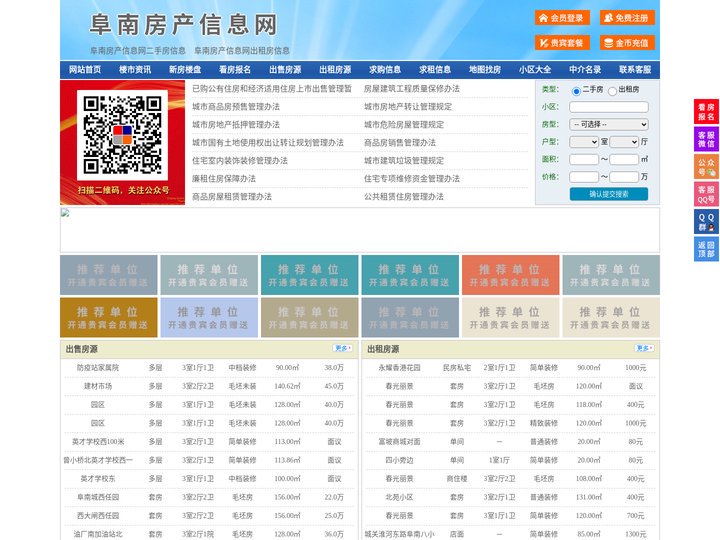Open 建材市场 sale listing
Screen dimensions: 720x540
98,386
